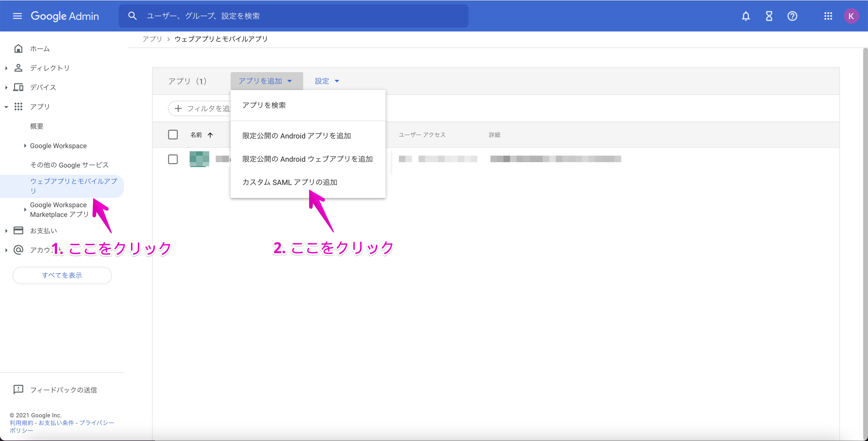Click the アプリ breadcrumb link

pyautogui.click(x=152, y=39)
